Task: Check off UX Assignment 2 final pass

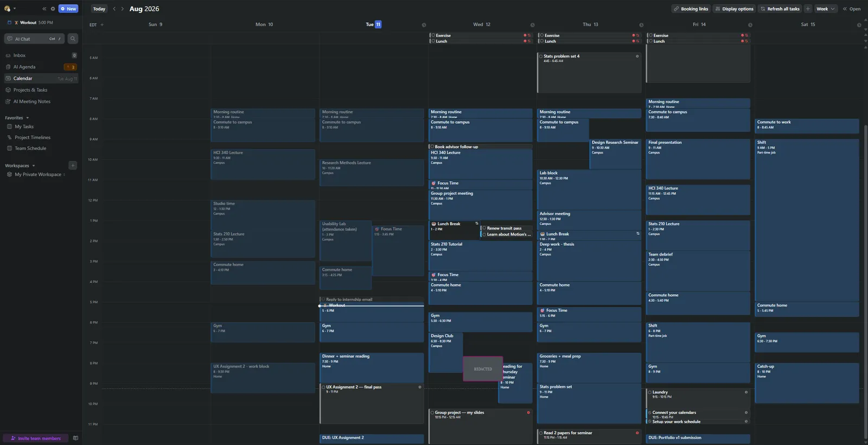Action: pyautogui.click(x=324, y=387)
